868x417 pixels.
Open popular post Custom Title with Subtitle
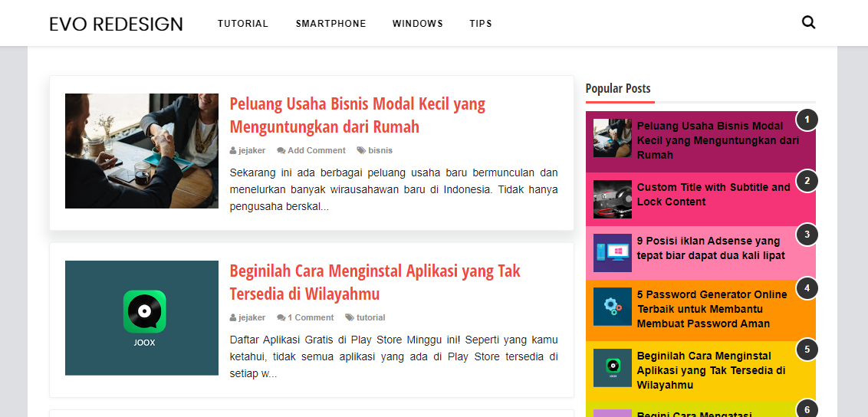pos(714,195)
